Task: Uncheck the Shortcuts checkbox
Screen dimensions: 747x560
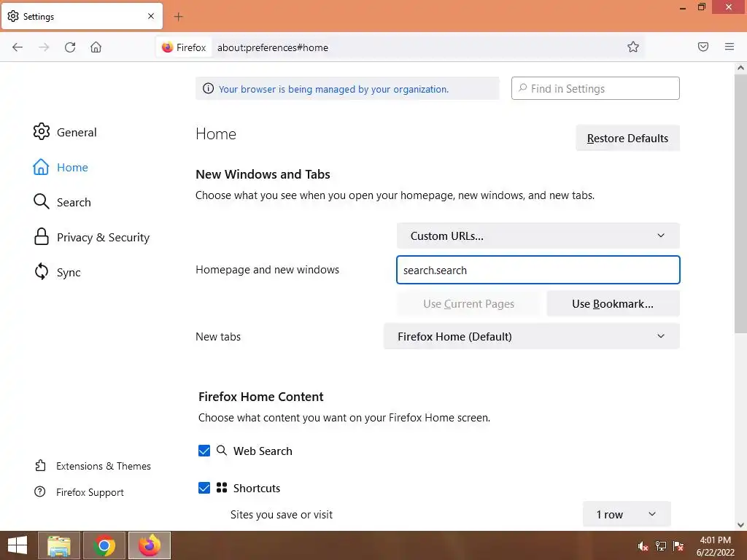Action: coord(204,488)
